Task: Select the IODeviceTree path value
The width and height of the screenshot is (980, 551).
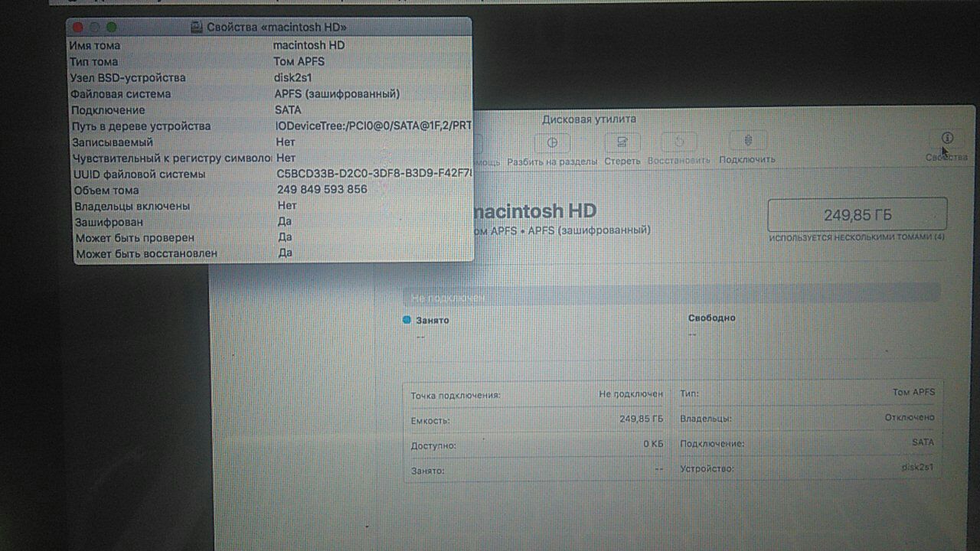Action: [x=374, y=126]
